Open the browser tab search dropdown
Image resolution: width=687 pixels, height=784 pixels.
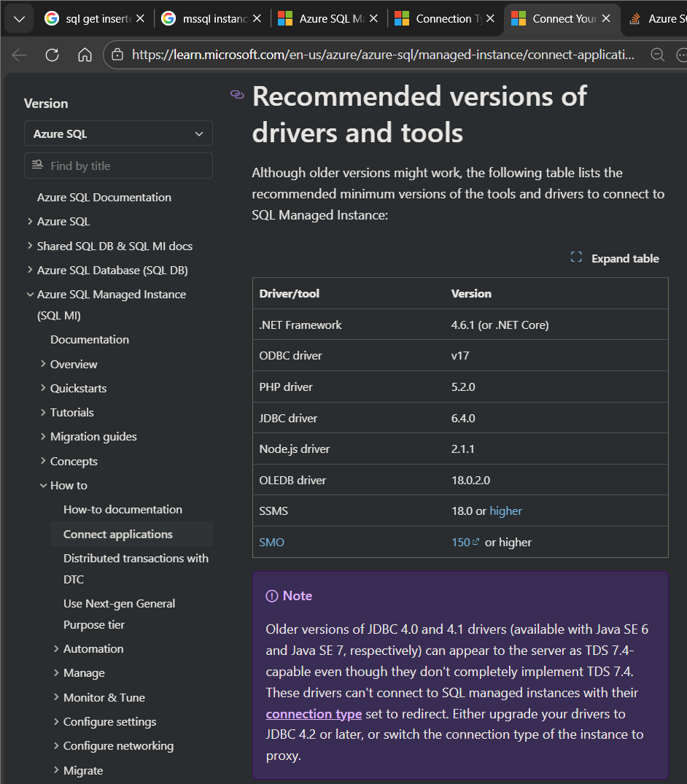click(x=19, y=19)
